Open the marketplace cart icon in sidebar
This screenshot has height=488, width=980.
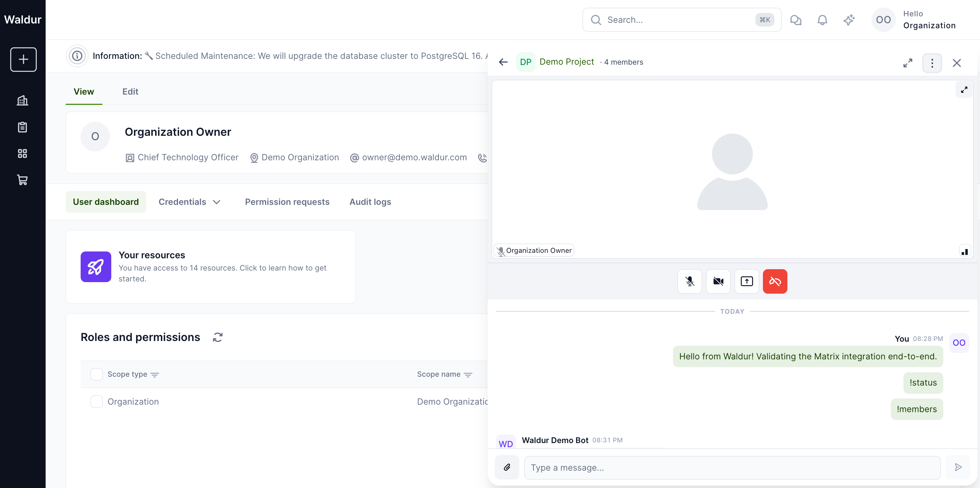[x=22, y=180]
